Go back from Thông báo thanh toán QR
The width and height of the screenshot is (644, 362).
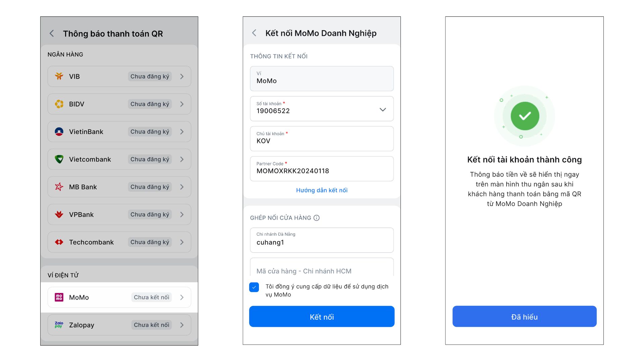tap(52, 34)
